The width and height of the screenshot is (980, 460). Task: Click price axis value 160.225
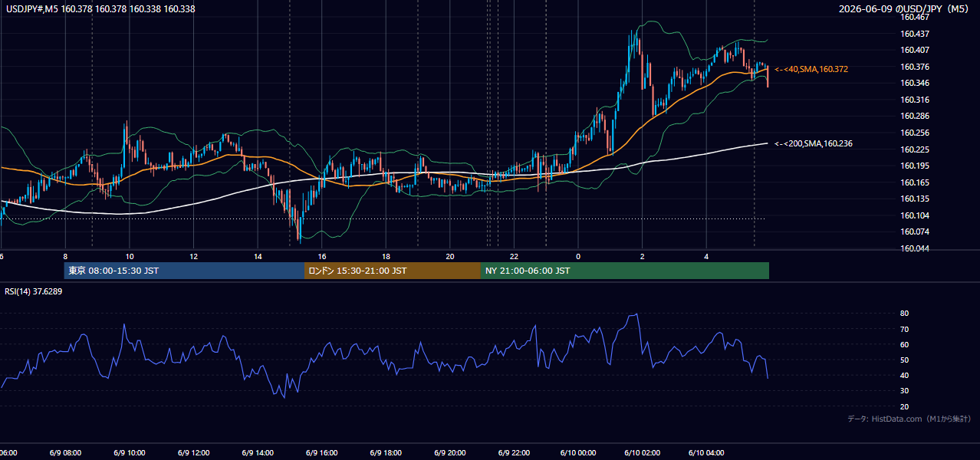coord(914,149)
